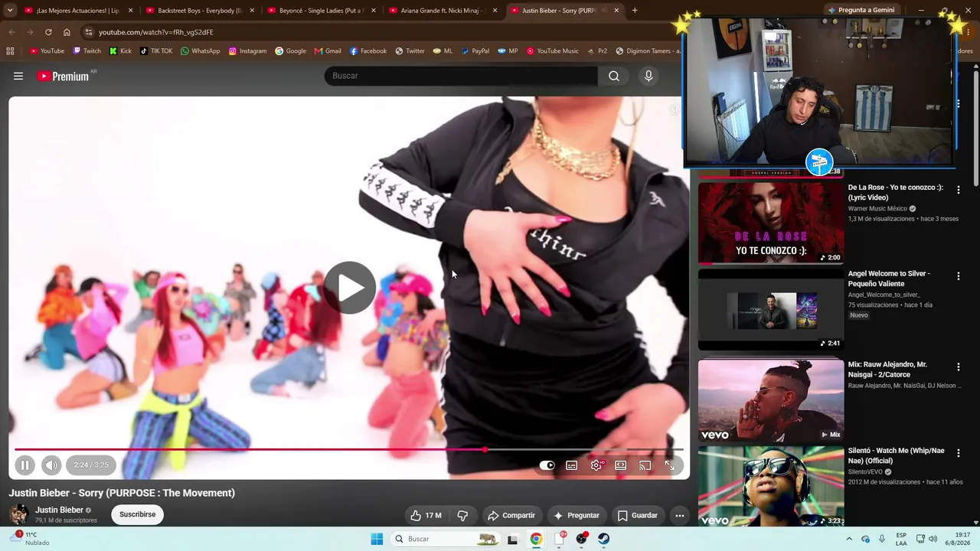Cast the video to a device
The height and width of the screenshot is (551, 980).
click(645, 465)
